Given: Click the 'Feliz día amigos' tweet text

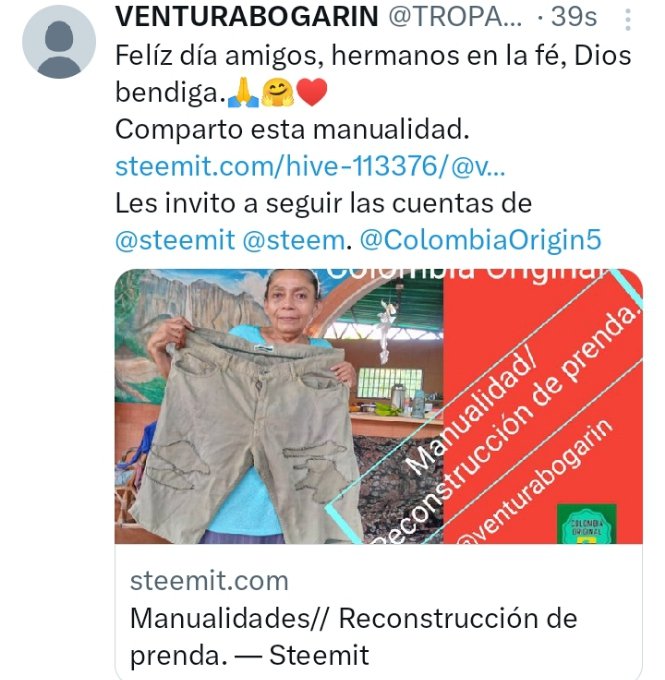Looking at the screenshot, I should coord(373,74).
